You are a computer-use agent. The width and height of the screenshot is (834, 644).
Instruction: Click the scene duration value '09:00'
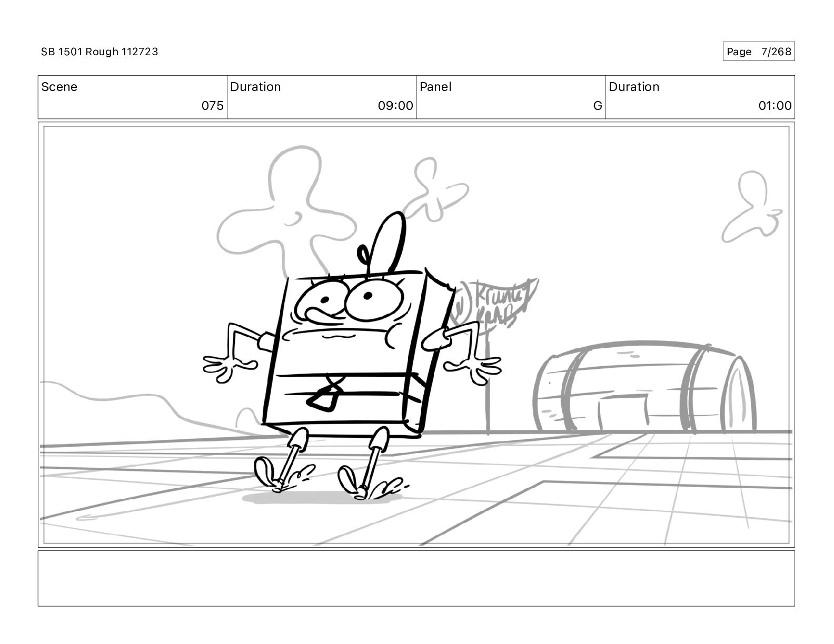tap(395, 106)
